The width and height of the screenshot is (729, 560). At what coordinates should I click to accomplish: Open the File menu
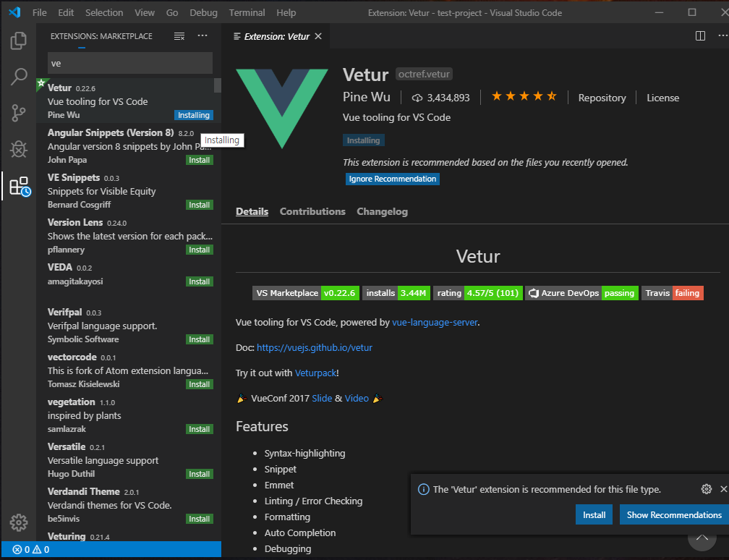[x=40, y=12]
